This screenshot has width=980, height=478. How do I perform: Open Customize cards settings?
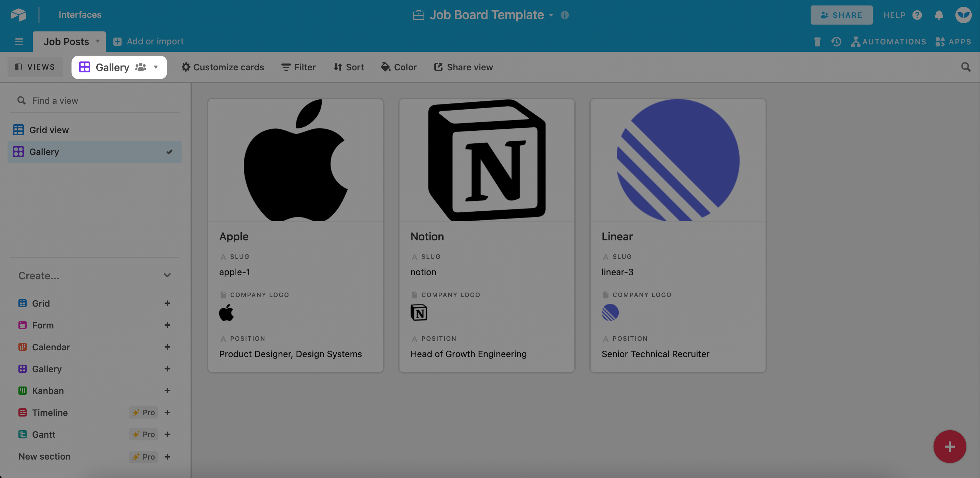pyautogui.click(x=223, y=67)
